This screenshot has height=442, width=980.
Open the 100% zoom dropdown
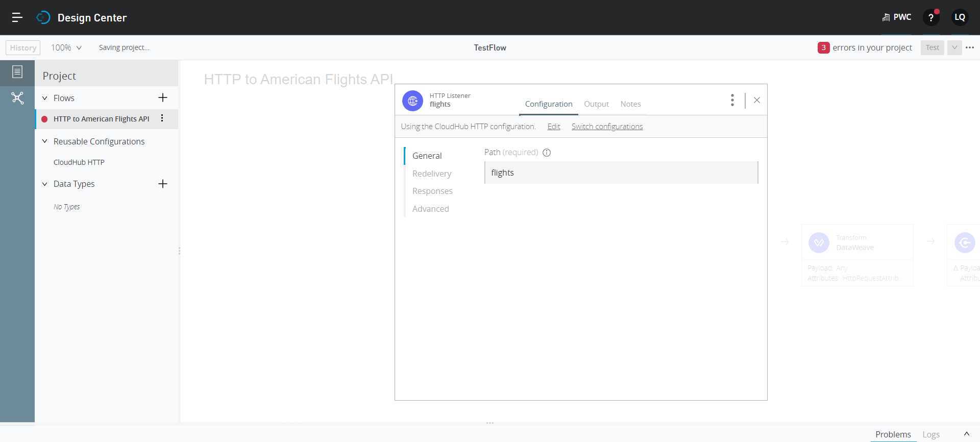click(66, 47)
